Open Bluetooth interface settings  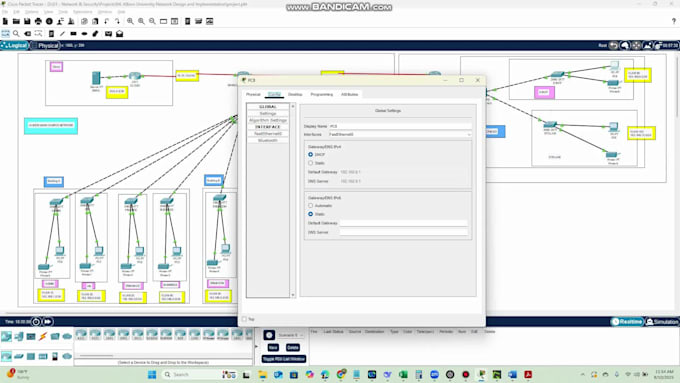pos(268,141)
